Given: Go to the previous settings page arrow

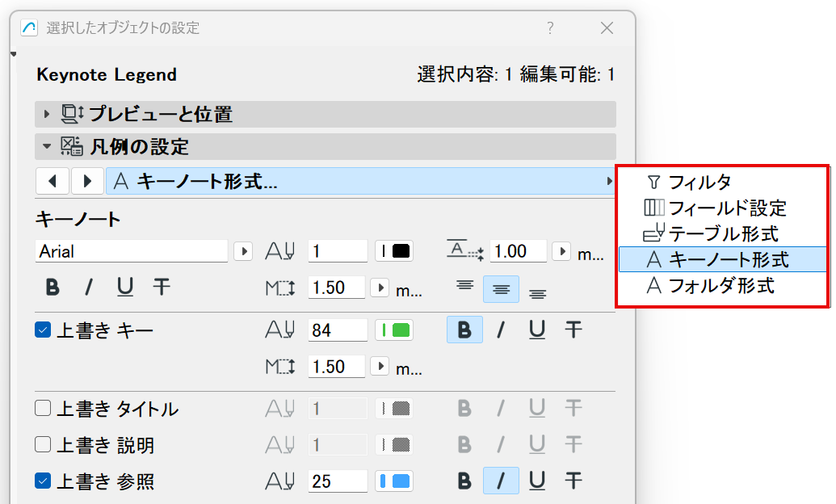Looking at the screenshot, I should 53,181.
